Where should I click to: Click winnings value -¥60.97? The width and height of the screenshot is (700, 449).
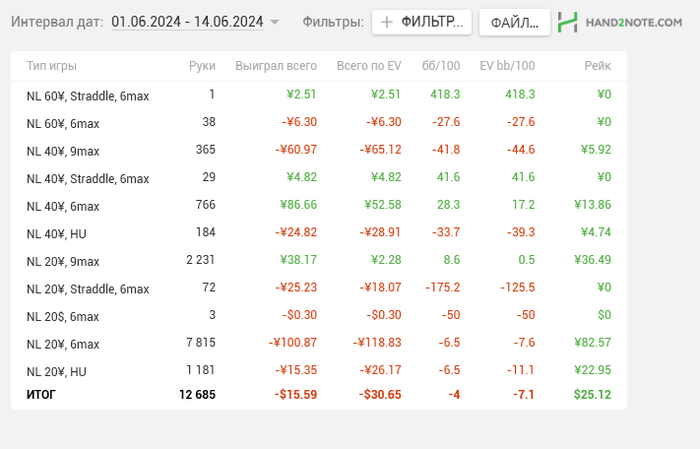click(x=296, y=150)
